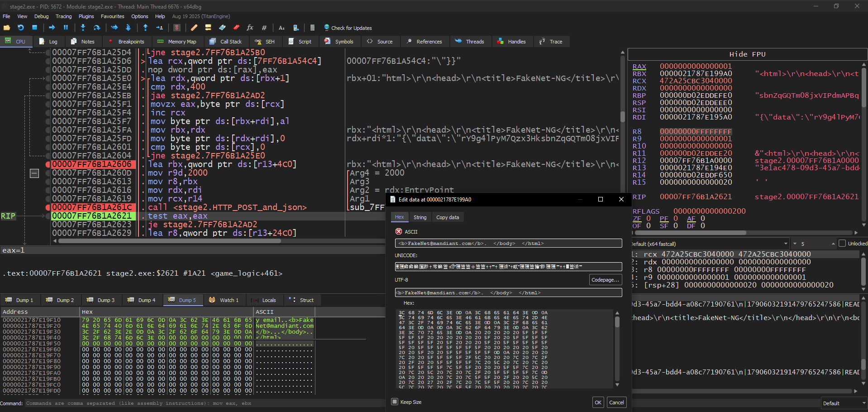868x412 pixels.
Task: Restart the debugged program via toolbar
Action: click(21, 28)
